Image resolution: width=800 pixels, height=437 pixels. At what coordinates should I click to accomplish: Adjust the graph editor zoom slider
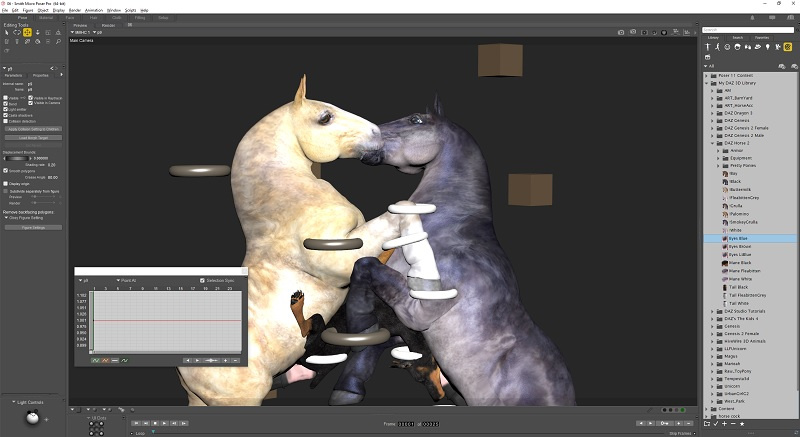(x=211, y=361)
